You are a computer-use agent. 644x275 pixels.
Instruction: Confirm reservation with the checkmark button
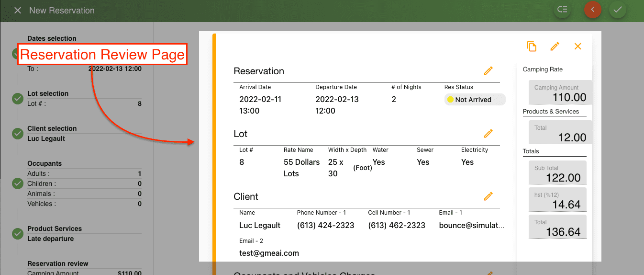coord(618,10)
